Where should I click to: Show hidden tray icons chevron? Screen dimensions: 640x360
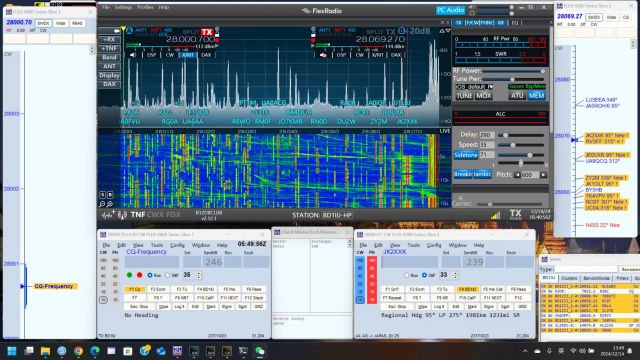pyautogui.click(x=525, y=351)
